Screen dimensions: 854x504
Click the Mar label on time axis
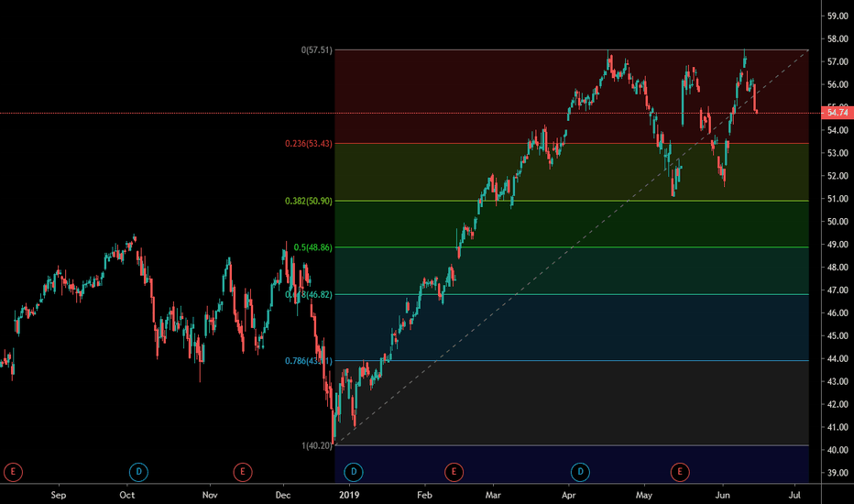click(493, 495)
